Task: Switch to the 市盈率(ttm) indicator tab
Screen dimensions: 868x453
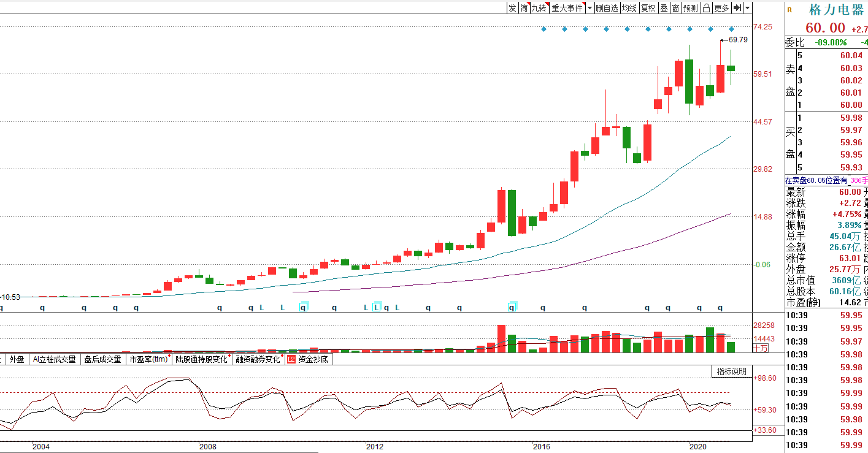Action: (x=148, y=359)
